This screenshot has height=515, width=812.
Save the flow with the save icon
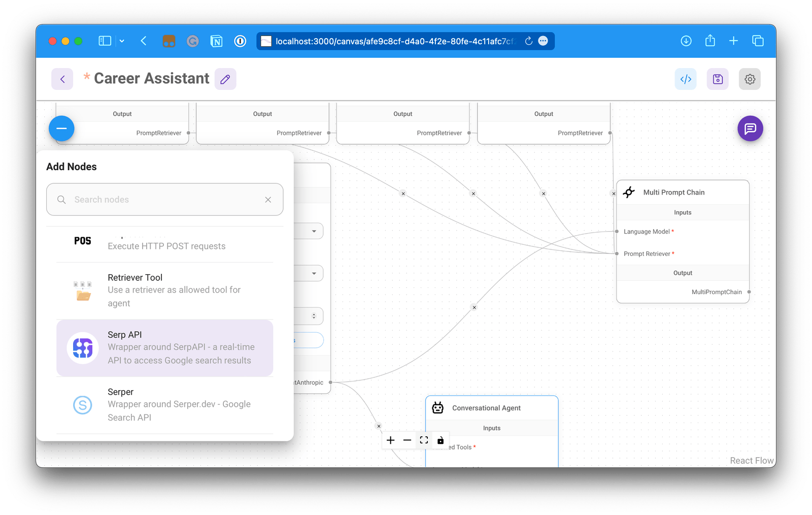[x=717, y=79]
